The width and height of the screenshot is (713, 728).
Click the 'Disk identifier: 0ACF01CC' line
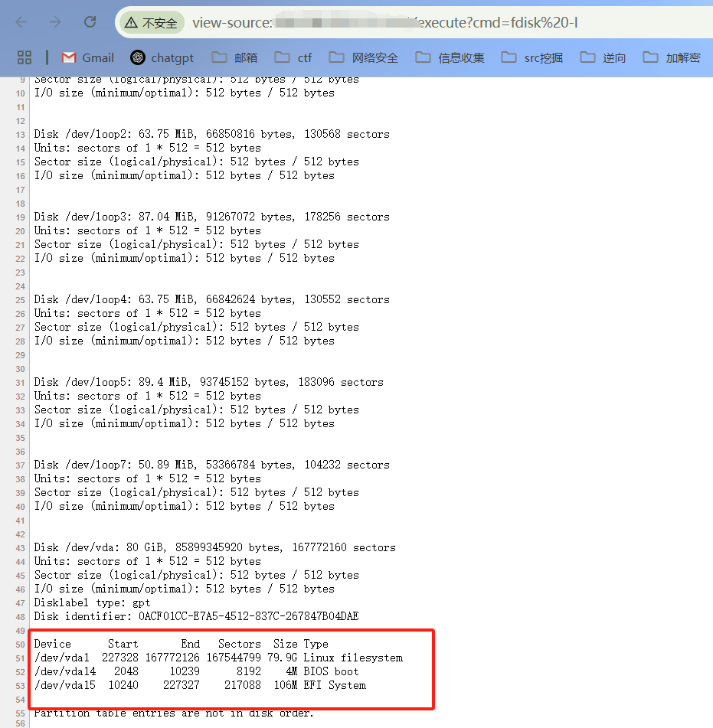(x=196, y=616)
